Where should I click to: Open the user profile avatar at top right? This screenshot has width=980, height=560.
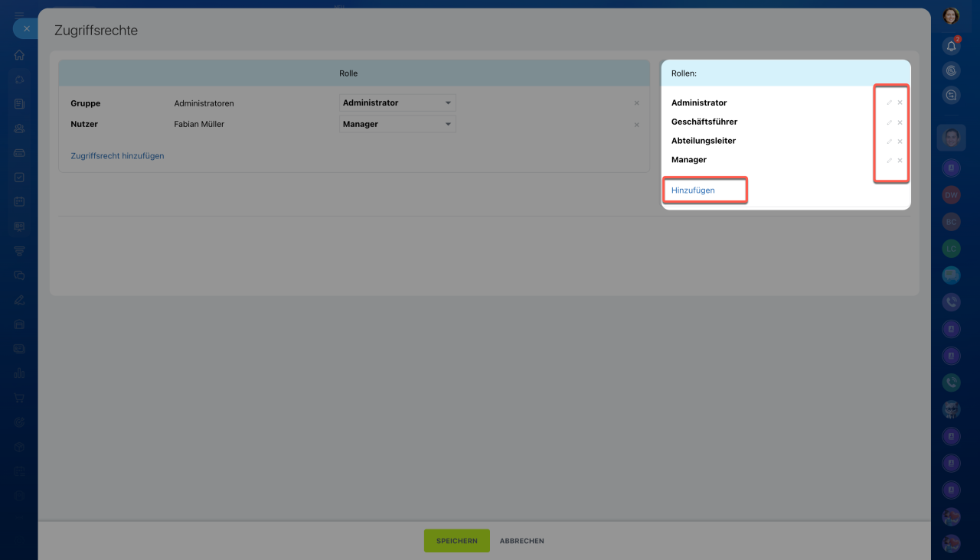tap(952, 16)
